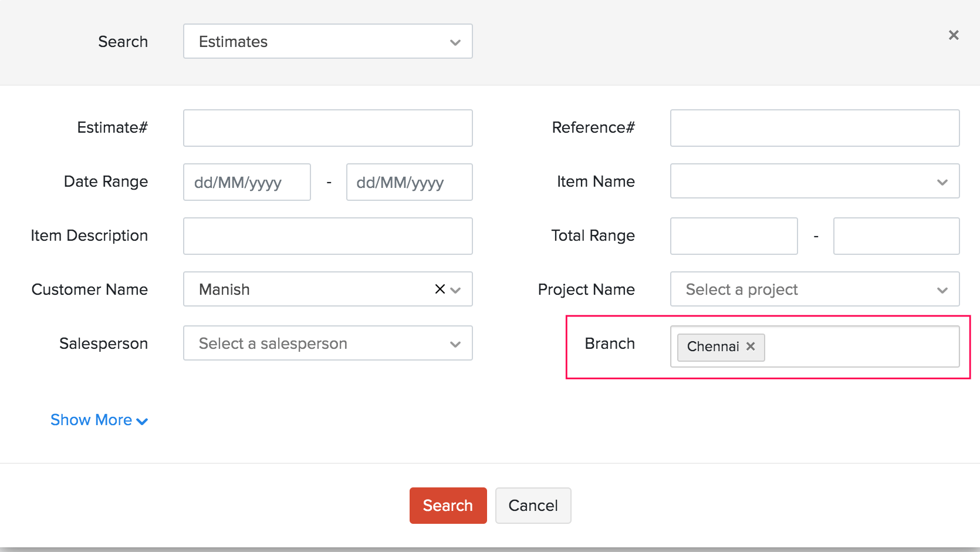Click Show More to expand filters

[99, 420]
